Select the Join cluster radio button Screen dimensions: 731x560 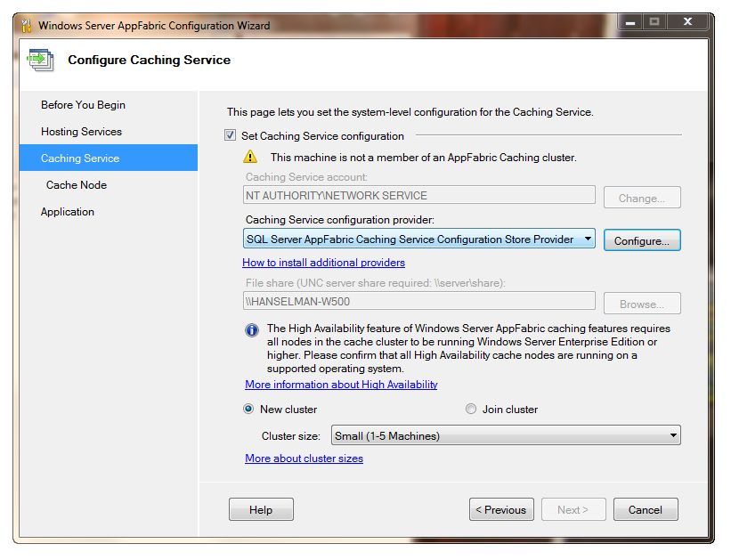471,409
